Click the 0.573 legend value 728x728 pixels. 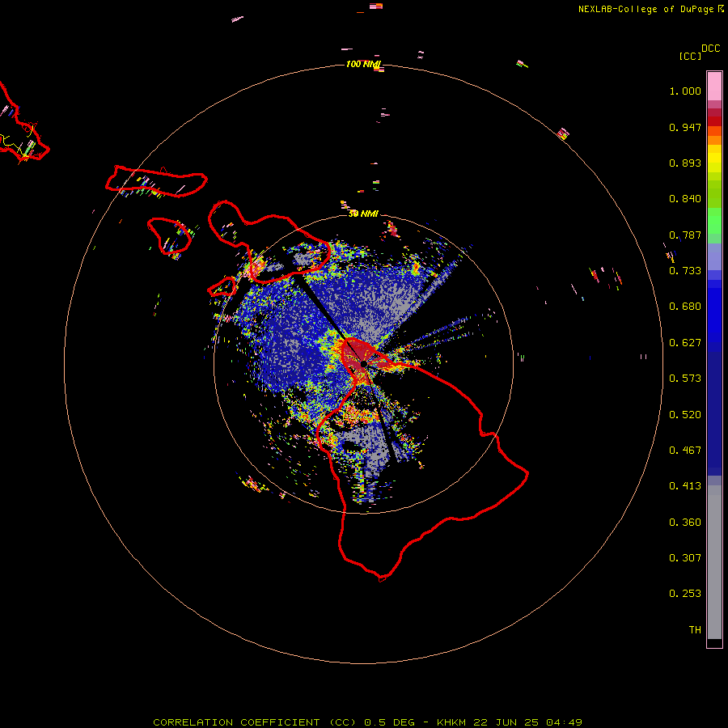(685, 379)
